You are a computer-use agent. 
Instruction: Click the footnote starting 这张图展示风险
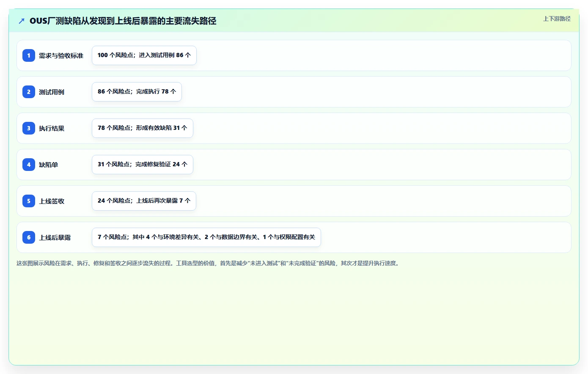pos(209,263)
